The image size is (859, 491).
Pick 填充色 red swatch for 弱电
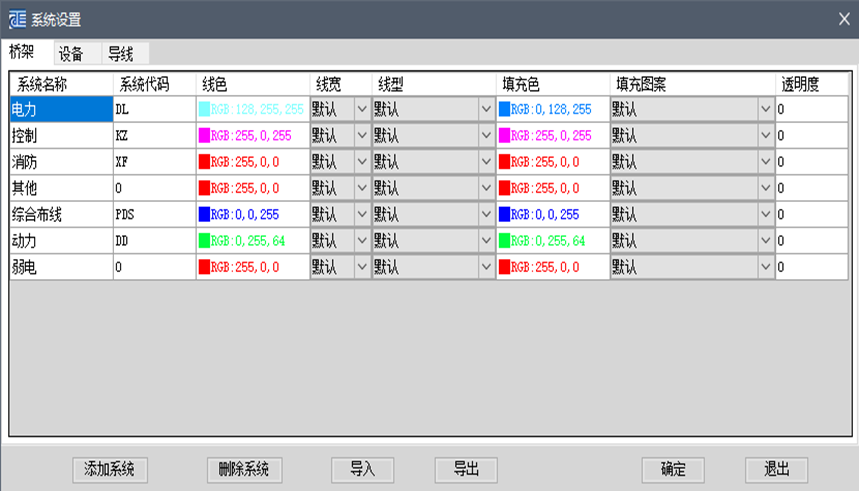tap(505, 267)
